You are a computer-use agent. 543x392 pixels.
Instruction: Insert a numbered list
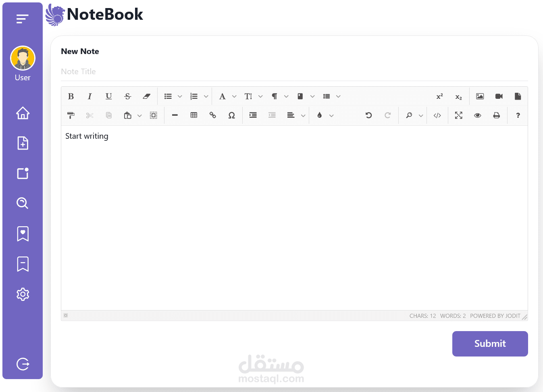point(194,96)
